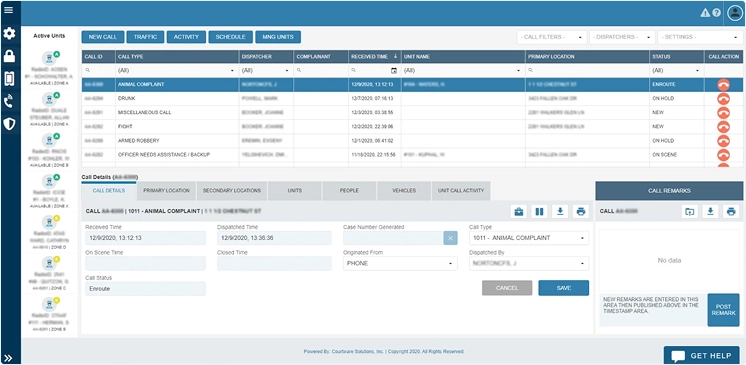Download call details using download icon
Viewport: 746px width, 365px height.
[x=560, y=212]
